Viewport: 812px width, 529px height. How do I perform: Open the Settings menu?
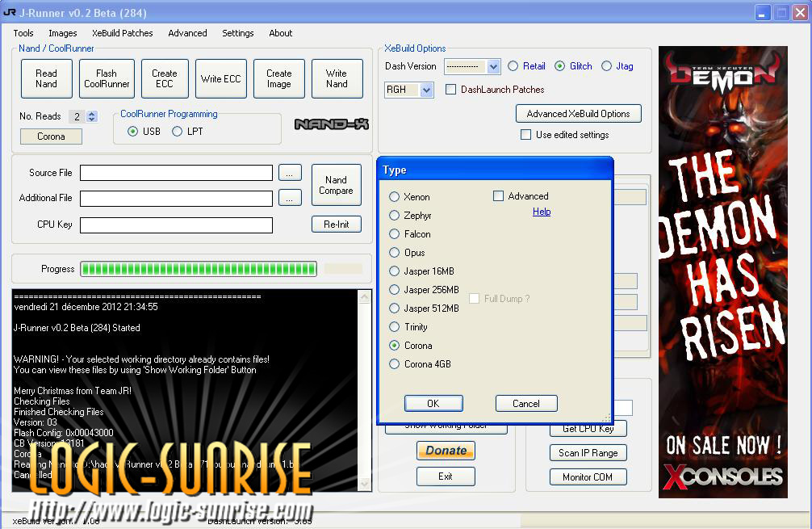[237, 33]
